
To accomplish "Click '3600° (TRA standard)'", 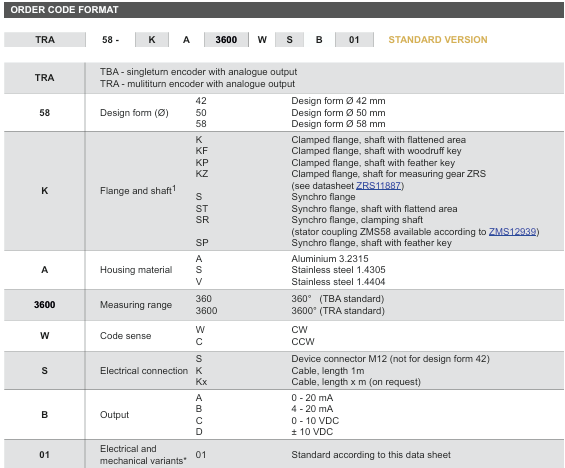I will pyautogui.click(x=338, y=311).
